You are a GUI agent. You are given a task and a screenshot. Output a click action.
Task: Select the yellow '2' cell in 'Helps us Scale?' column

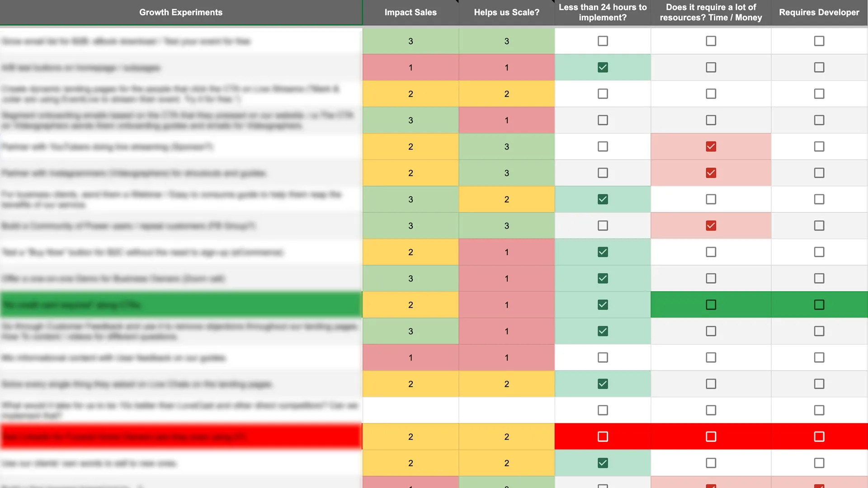506,94
